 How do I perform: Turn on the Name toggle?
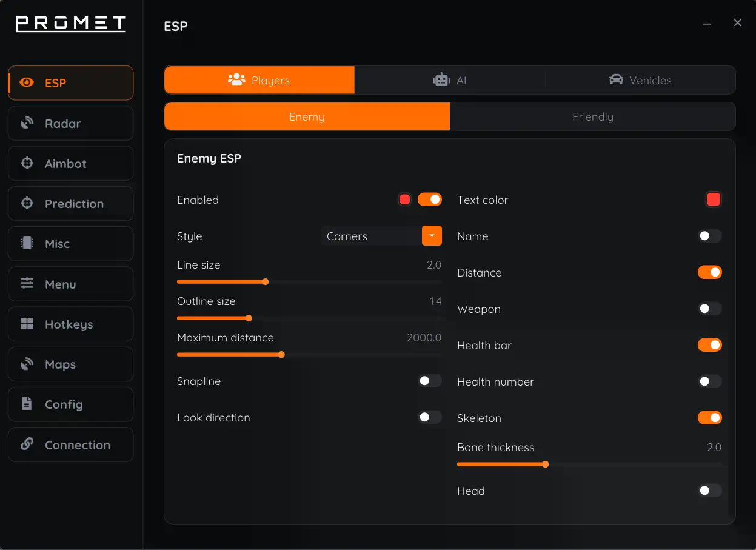(x=710, y=236)
